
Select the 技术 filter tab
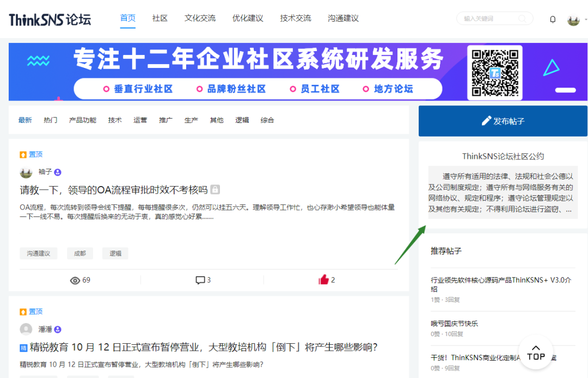pos(115,120)
